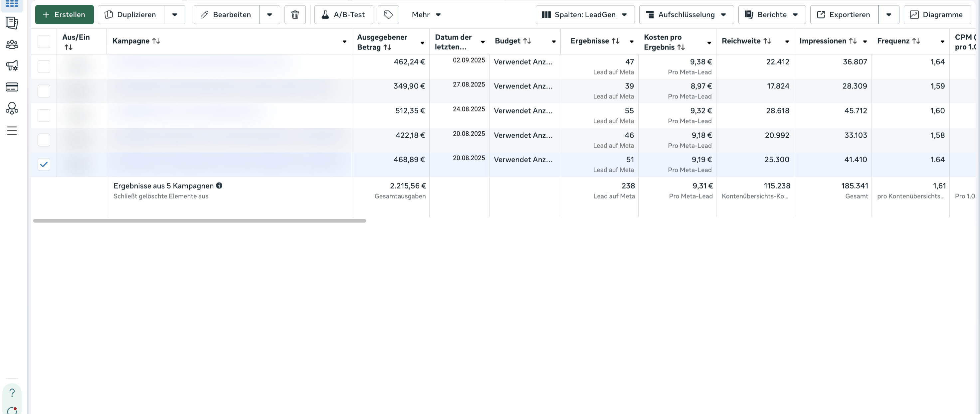The height and width of the screenshot is (414, 980).
Task: Expand the Exportieren dropdown arrow
Action: [889, 14]
